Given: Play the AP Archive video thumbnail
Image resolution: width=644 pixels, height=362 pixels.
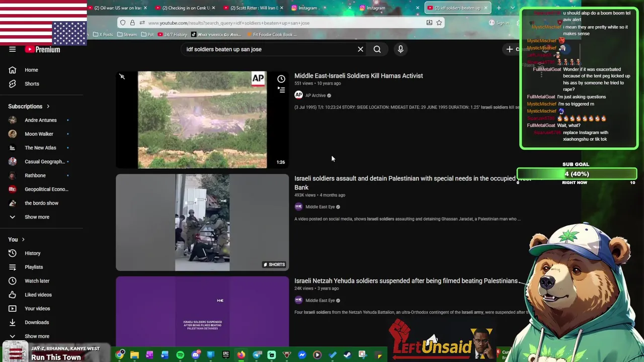Looking at the screenshot, I should (202, 120).
